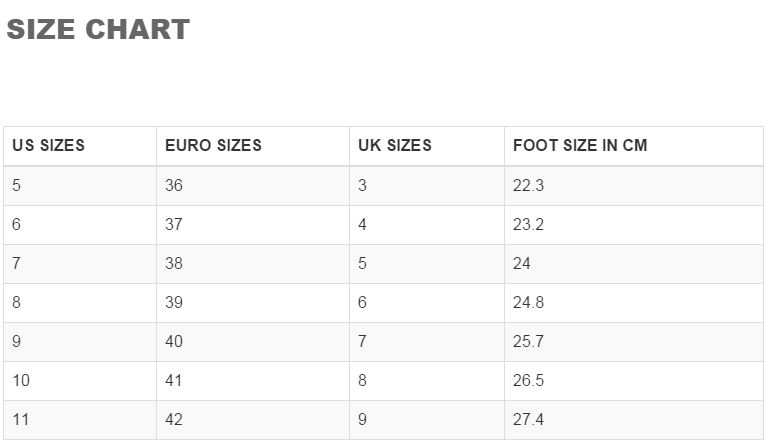Select the EURO SIZES column header
The width and height of the screenshot is (771, 447).
click(x=253, y=146)
